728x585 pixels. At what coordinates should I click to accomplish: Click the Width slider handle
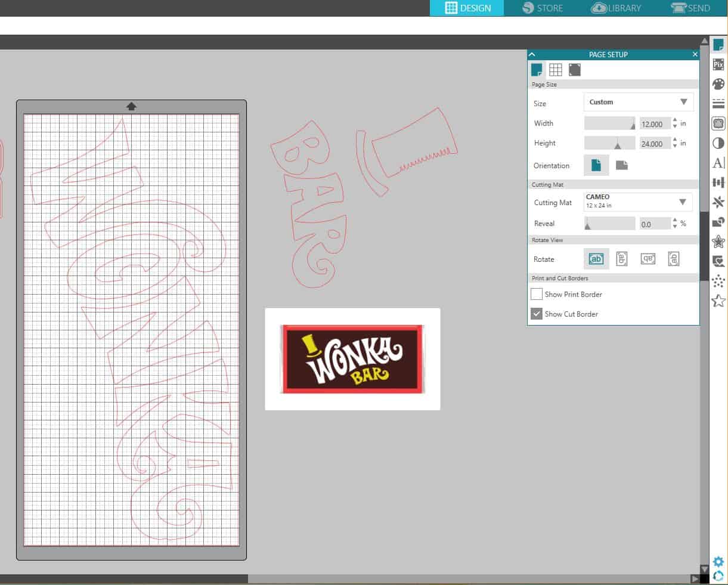(632, 125)
